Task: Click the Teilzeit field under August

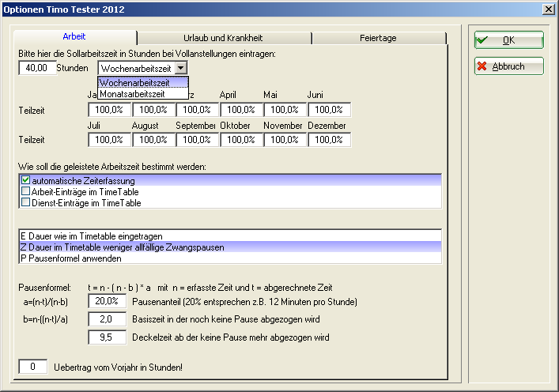Action: pos(153,140)
